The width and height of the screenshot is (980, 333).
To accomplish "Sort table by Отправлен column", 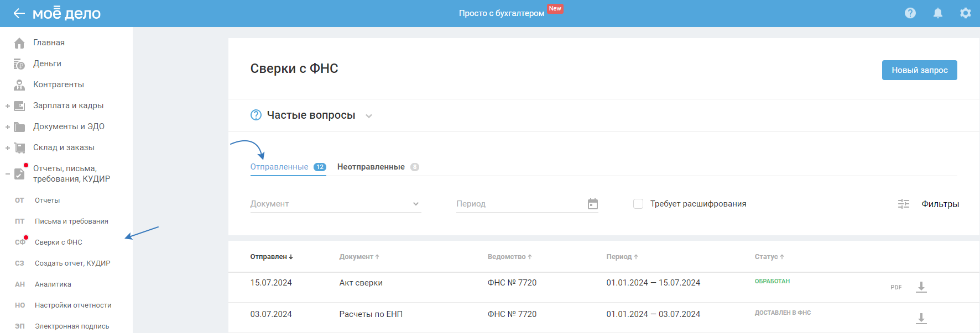I will 272,257.
